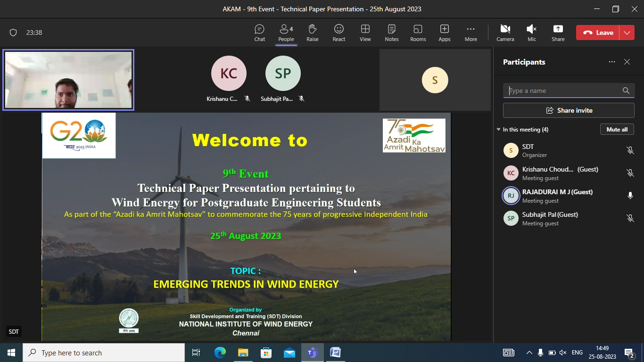The image size is (644, 362).
Task: Toggle the Camera on
Action: click(505, 33)
